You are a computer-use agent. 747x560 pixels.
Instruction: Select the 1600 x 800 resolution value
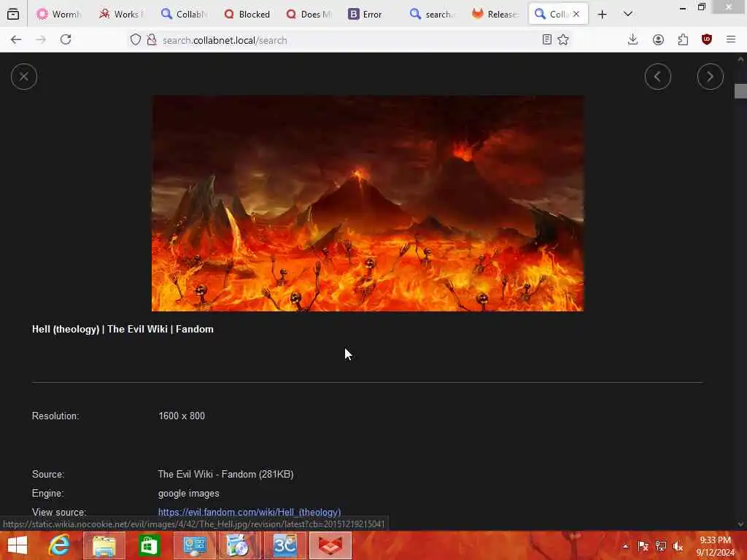coord(182,416)
